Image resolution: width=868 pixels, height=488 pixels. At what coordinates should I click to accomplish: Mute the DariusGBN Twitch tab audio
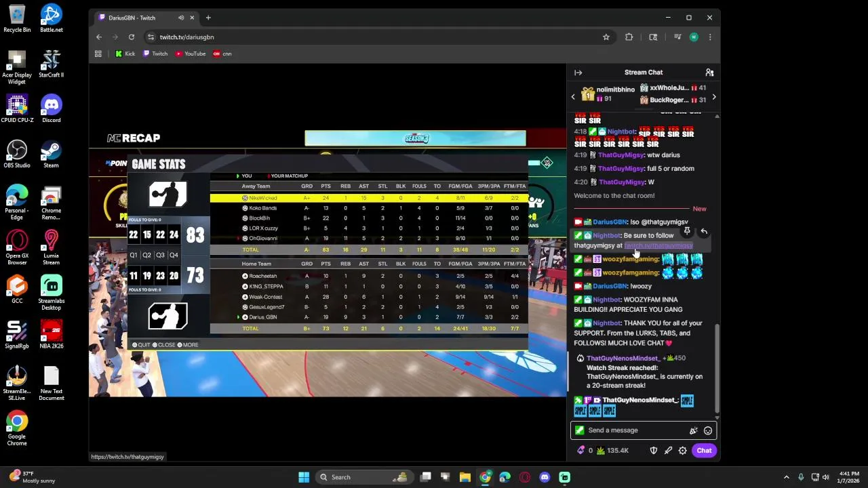tap(180, 18)
